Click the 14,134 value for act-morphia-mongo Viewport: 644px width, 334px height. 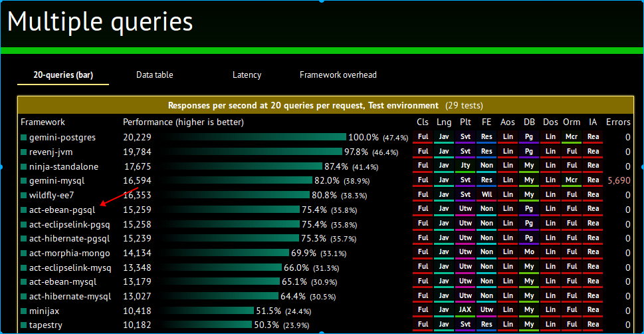(x=137, y=253)
